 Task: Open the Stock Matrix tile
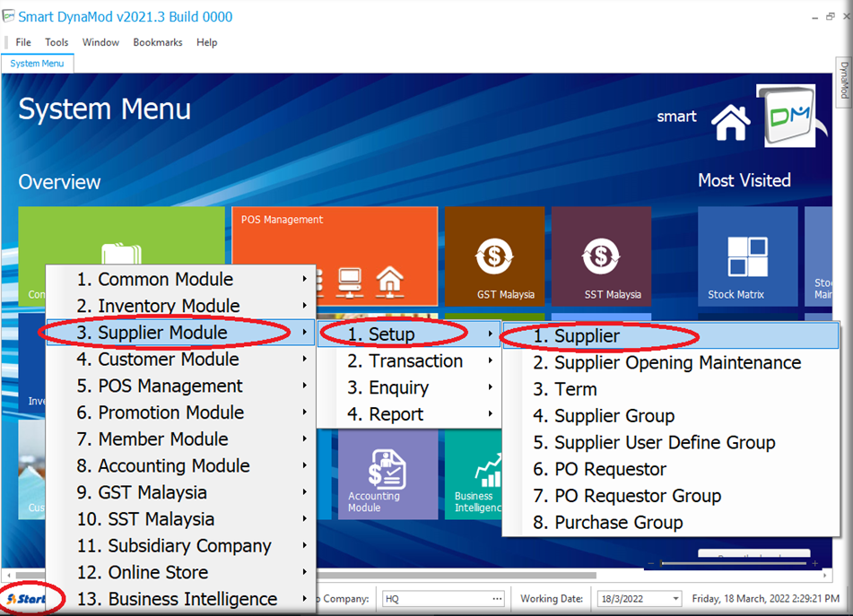pyautogui.click(x=747, y=256)
